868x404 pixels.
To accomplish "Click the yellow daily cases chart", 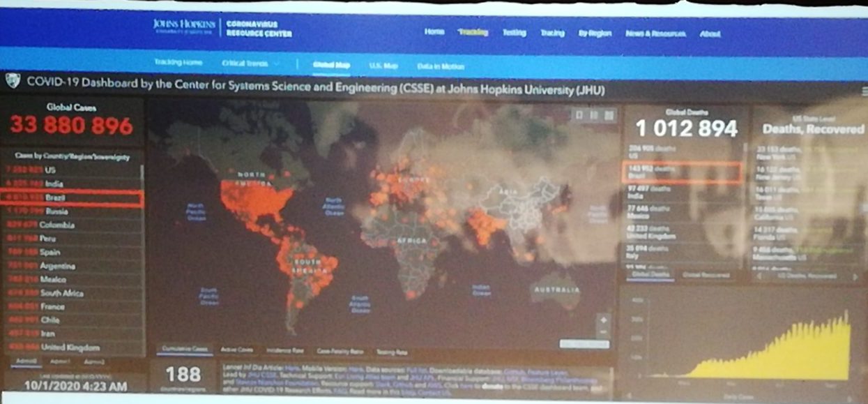I will [x=749, y=344].
